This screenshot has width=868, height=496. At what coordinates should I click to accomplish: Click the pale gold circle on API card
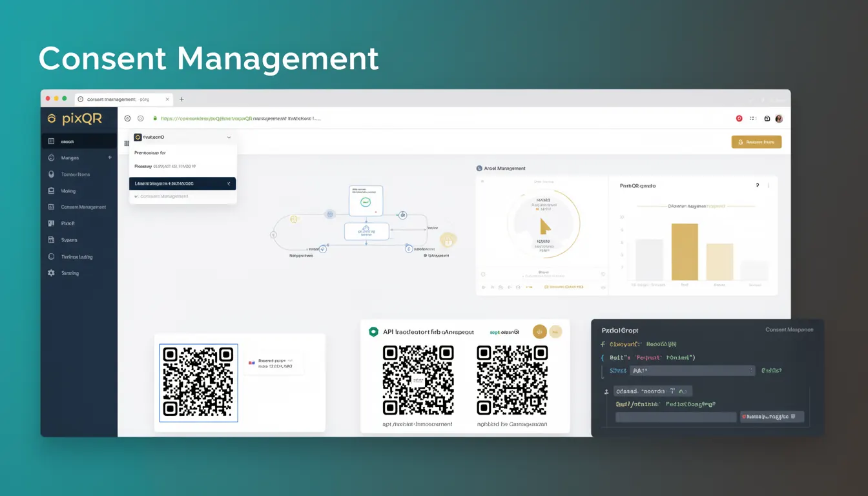555,332
